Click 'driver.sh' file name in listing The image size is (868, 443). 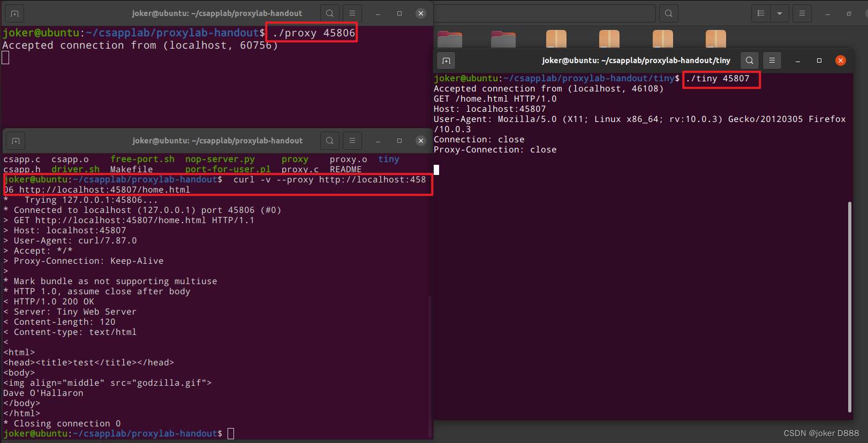coord(76,170)
